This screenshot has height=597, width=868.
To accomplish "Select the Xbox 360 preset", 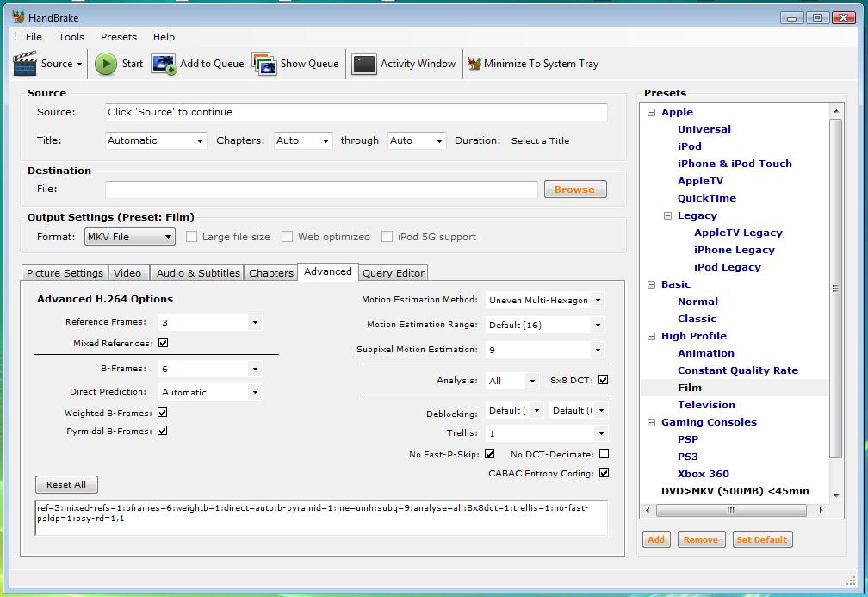I will coord(703,474).
